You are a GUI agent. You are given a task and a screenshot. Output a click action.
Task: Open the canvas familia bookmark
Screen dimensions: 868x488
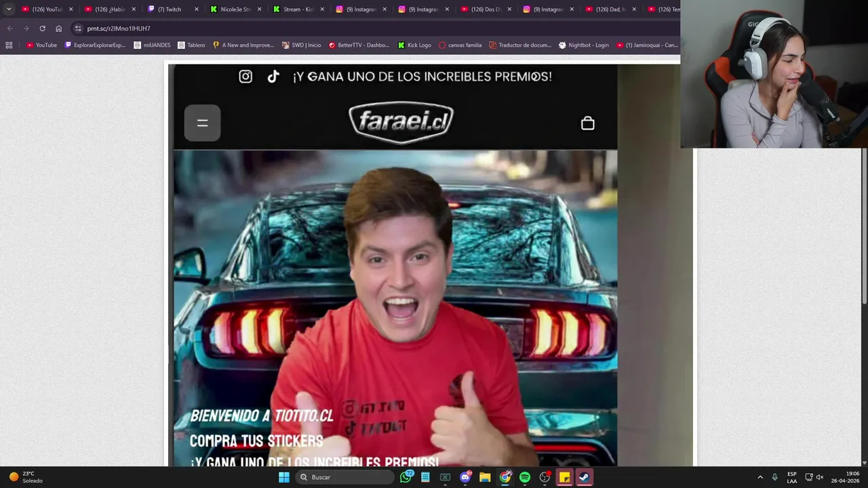(x=460, y=45)
